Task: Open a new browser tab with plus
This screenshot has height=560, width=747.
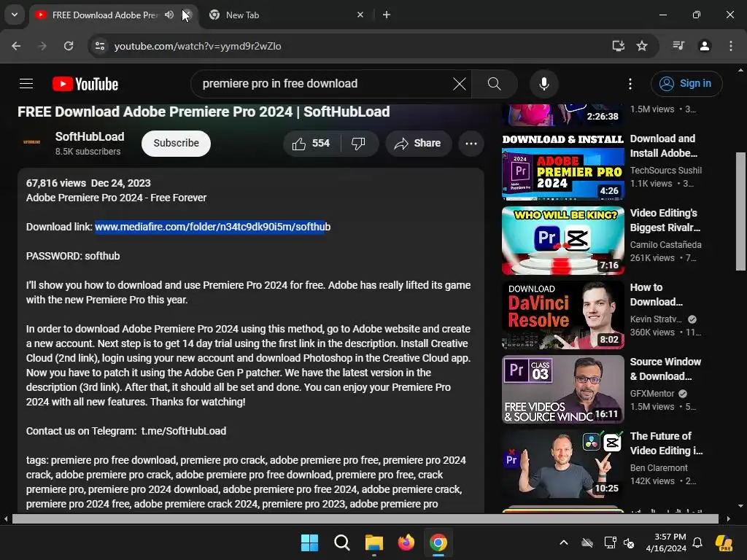Action: coord(387,15)
